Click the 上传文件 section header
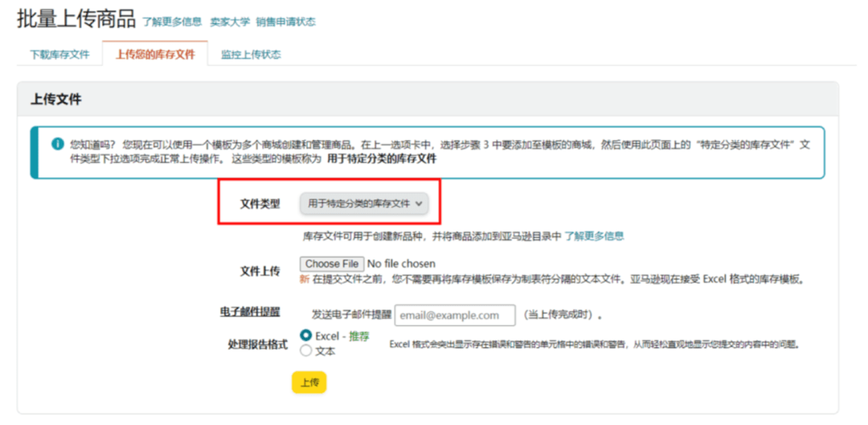The image size is (868, 425). click(x=56, y=100)
